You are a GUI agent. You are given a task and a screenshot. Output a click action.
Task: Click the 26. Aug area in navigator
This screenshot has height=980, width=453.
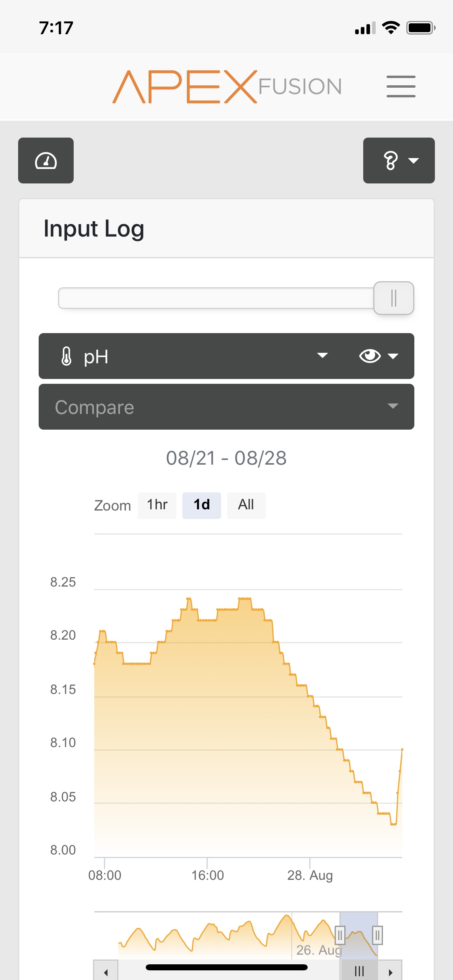coord(318,950)
